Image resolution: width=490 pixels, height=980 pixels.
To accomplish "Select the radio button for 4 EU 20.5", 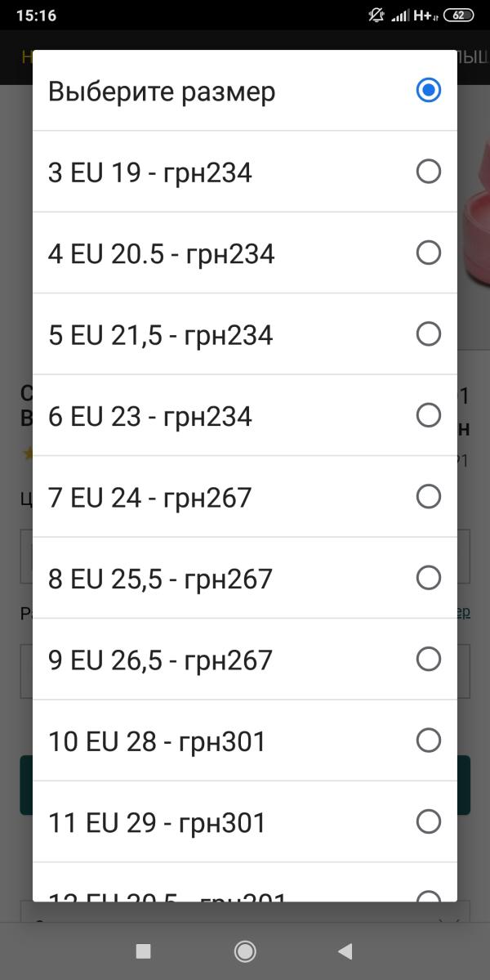I will pos(428,253).
